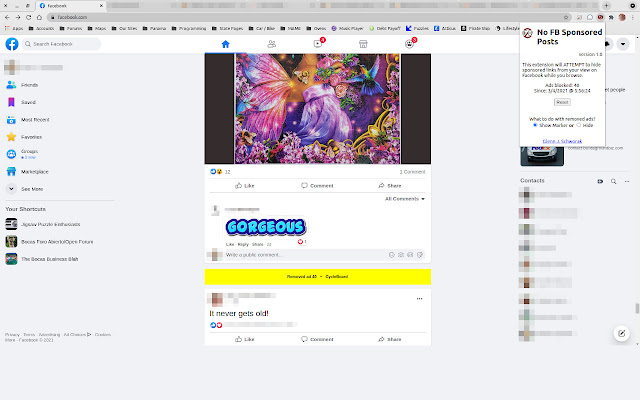Click the Reset button in extension popup

point(562,102)
